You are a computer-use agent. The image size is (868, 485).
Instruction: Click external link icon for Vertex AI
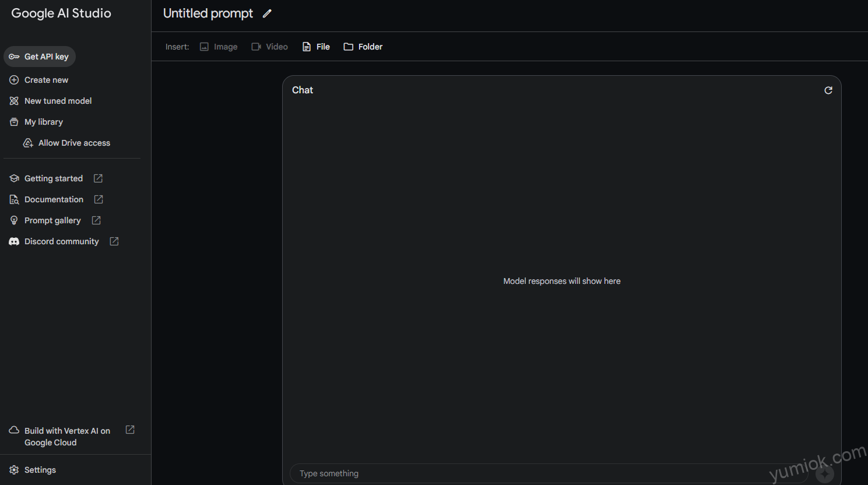click(130, 430)
